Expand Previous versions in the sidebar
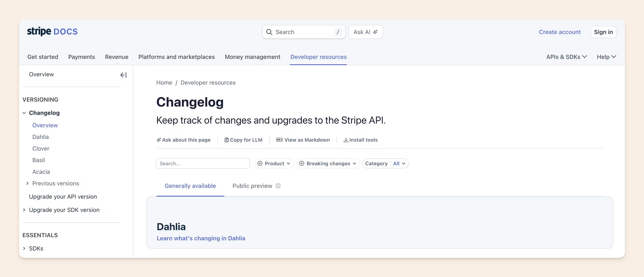This screenshot has height=277, width=644. click(27, 183)
